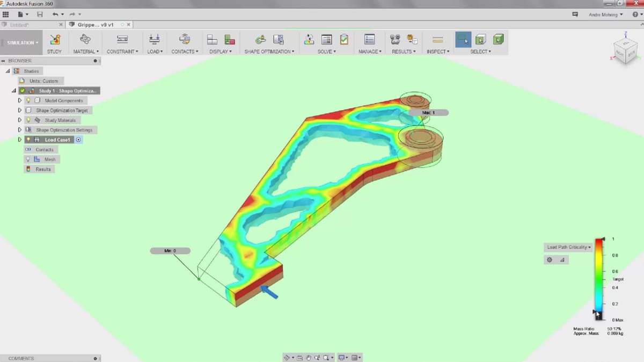Expand Shape Optimization Settings node

click(x=20, y=130)
